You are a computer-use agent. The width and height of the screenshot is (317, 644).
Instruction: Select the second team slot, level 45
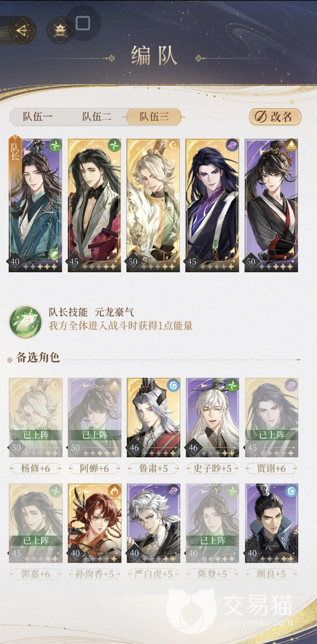pyautogui.click(x=94, y=205)
